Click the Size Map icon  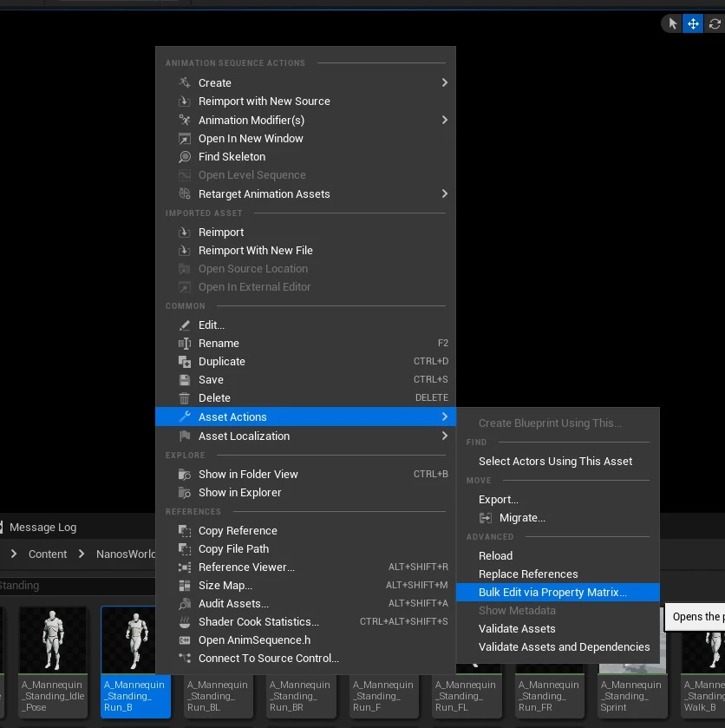point(185,586)
